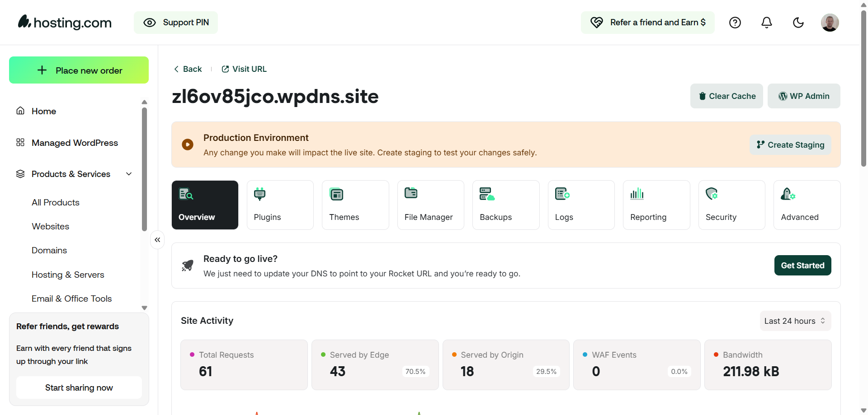The height and width of the screenshot is (415, 868).
Task: Click Place new order button
Action: pos(79,70)
